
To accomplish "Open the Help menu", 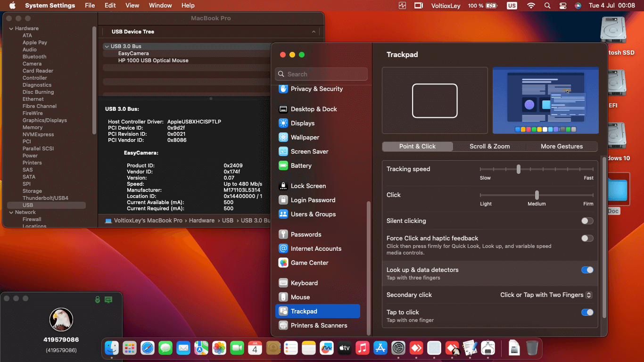I will (x=188, y=6).
